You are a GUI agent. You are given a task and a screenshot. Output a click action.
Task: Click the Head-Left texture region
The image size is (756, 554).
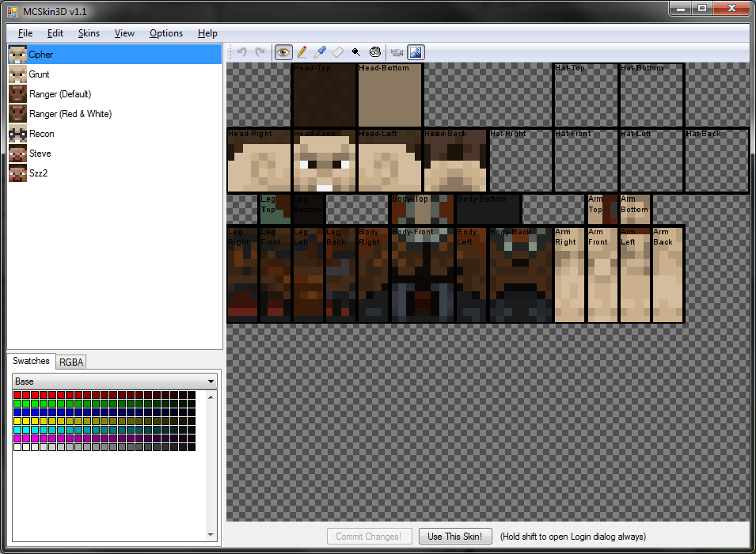click(390, 161)
